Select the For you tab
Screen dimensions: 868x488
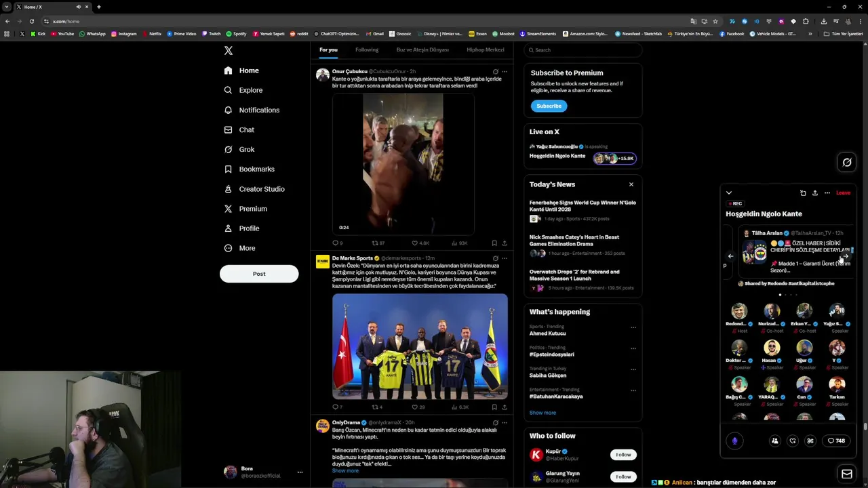point(328,49)
